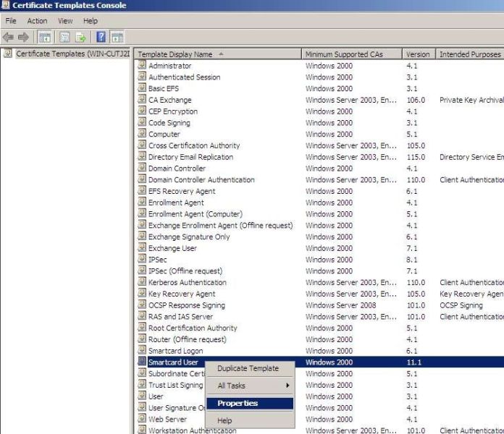This screenshot has height=434, width=504.
Task: Select Domain Controller Authentication template
Action: click(201, 180)
